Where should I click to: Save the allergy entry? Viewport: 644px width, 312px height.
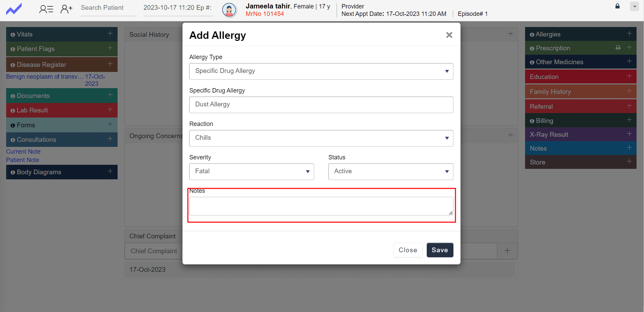tap(440, 250)
